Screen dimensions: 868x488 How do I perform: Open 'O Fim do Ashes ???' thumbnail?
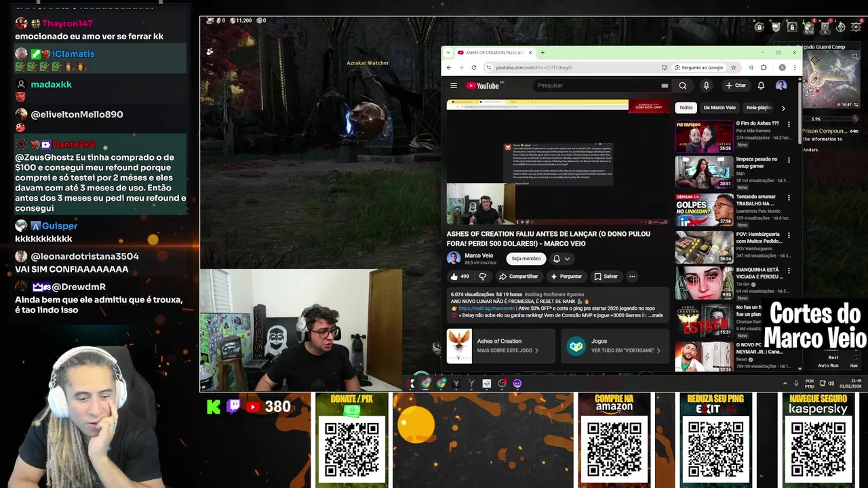pyautogui.click(x=704, y=136)
